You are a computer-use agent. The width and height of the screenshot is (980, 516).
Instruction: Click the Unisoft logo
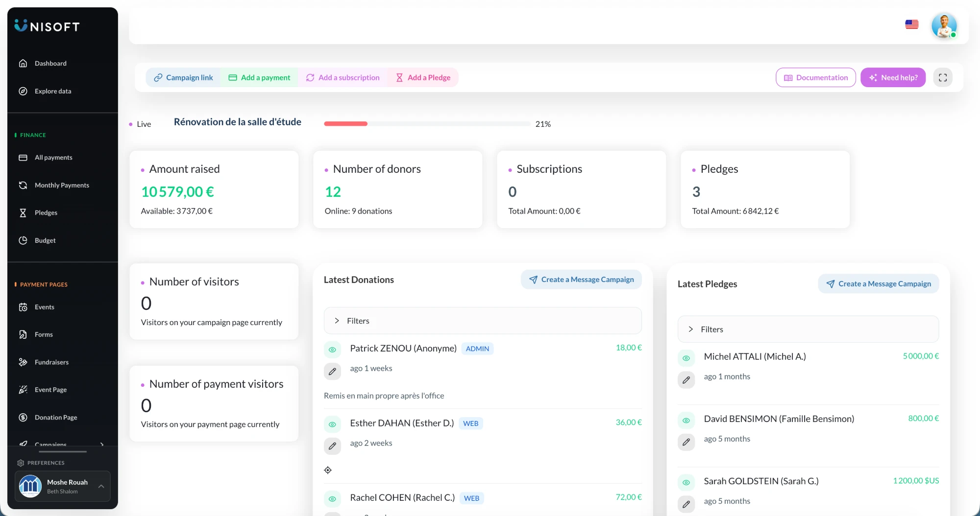coord(47,26)
